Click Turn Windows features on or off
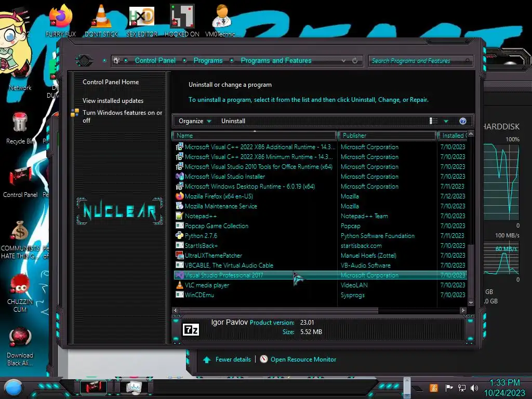This screenshot has height=399, width=532. 123,116
